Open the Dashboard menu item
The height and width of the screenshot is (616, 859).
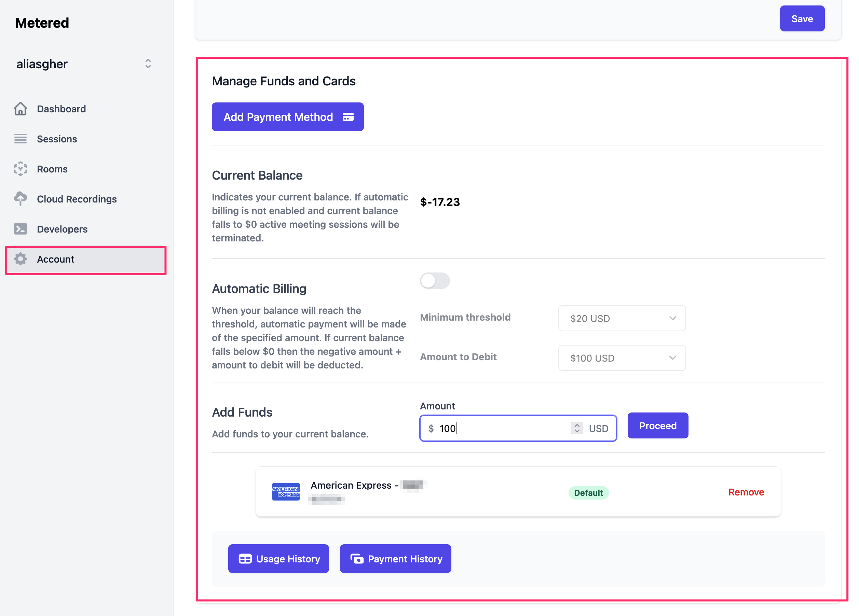pos(62,109)
